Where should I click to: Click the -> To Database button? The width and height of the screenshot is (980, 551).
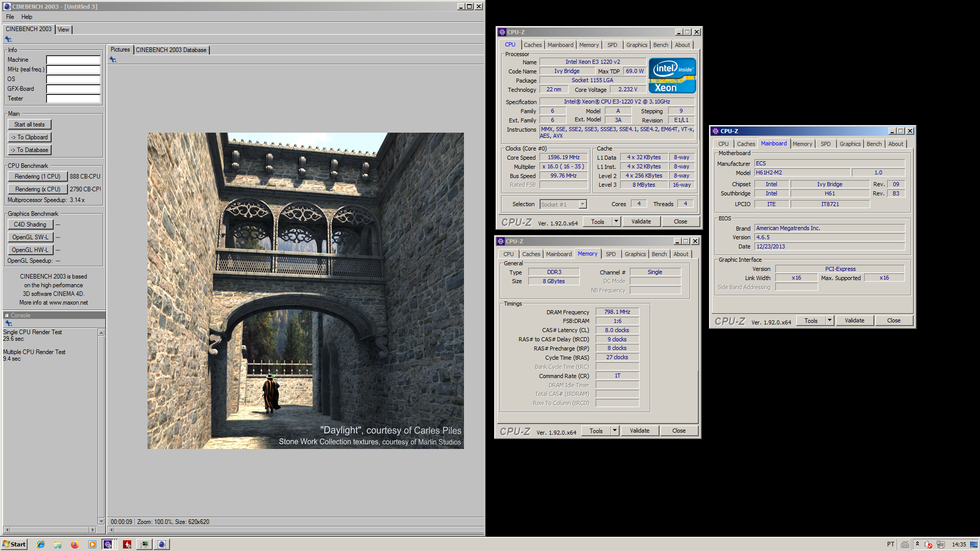point(30,150)
